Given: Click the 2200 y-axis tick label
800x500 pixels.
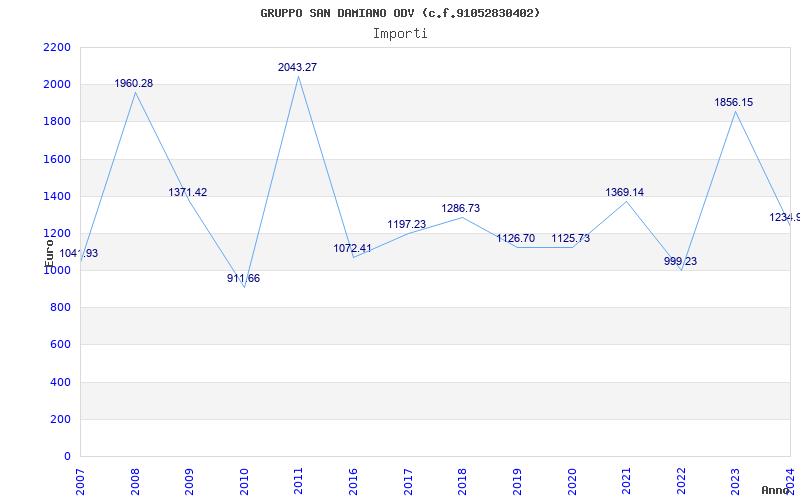Looking at the screenshot, I should click(57, 47).
